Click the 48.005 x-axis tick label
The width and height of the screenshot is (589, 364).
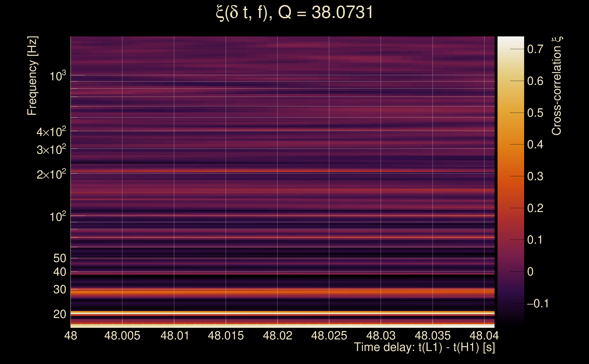click(x=122, y=336)
